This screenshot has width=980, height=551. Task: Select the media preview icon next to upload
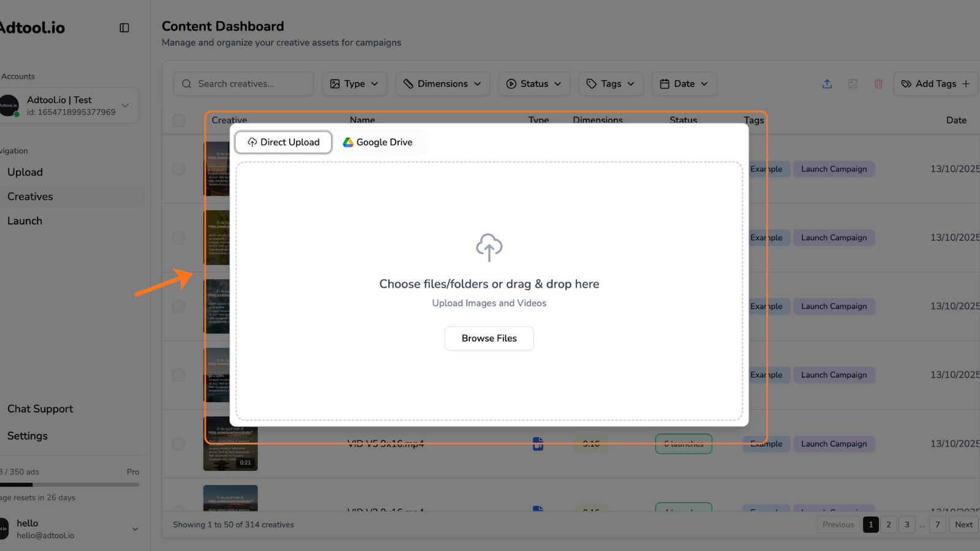(853, 84)
